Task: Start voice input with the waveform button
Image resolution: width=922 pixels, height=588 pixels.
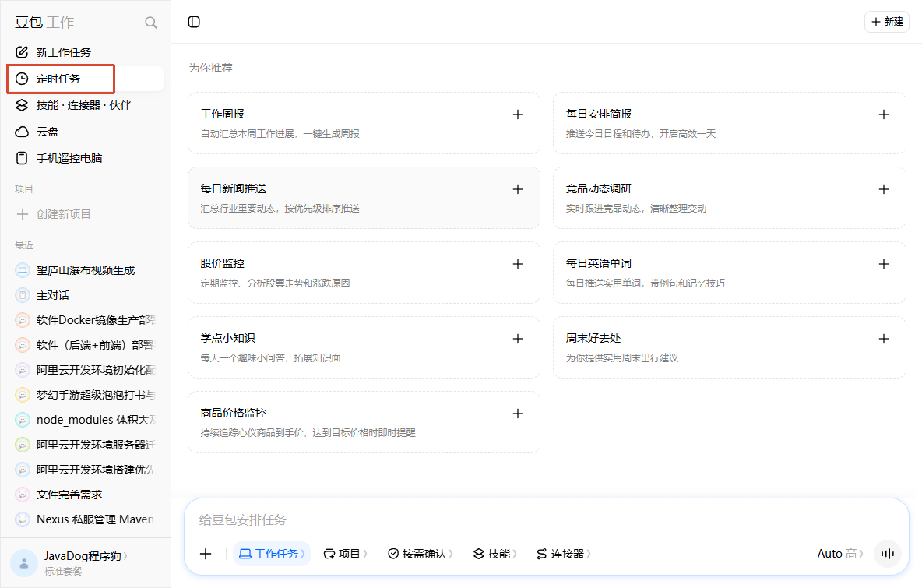Action: coord(887,553)
